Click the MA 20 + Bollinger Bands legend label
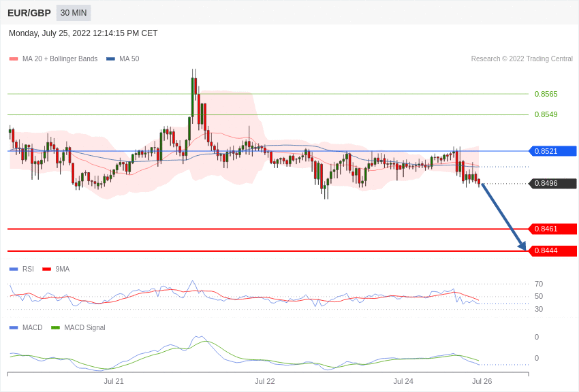579x392 pixels. (x=60, y=59)
